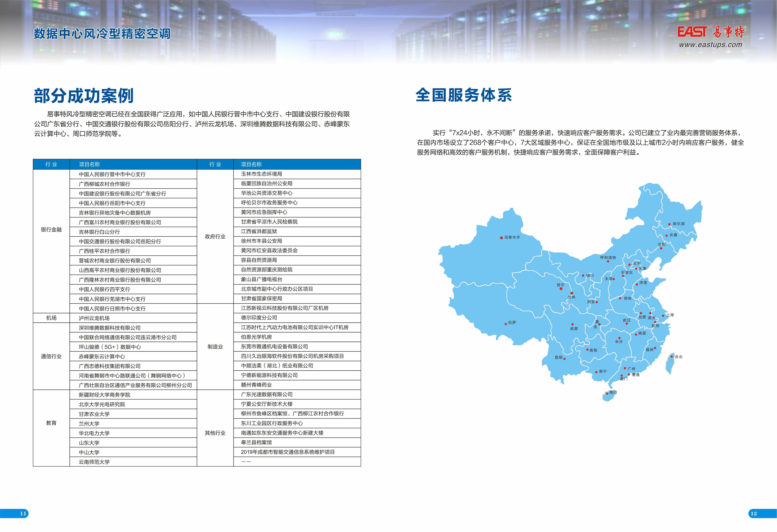
Task: Click the EAST 易事特 logo
Action: pyautogui.click(x=711, y=32)
